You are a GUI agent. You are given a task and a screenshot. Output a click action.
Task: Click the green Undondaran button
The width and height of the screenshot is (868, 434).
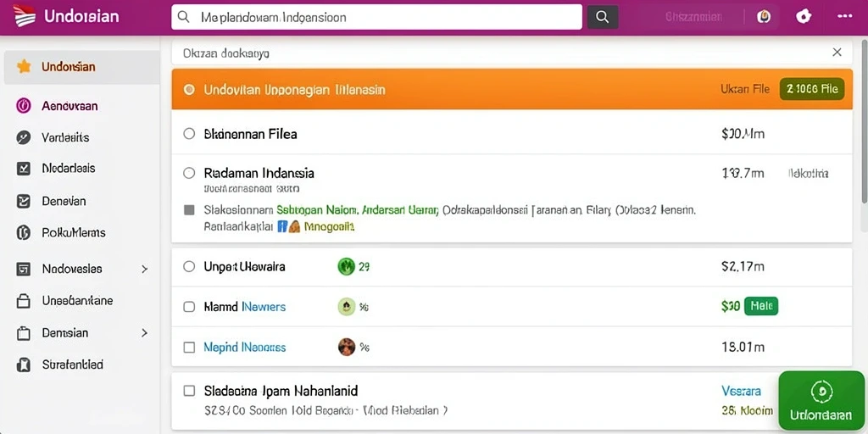[821, 400]
